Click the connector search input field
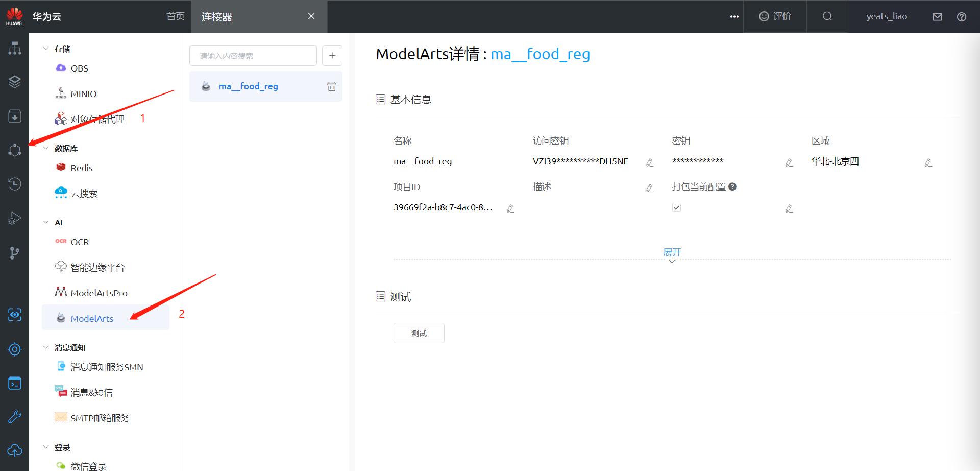The width and height of the screenshot is (980, 471). pos(253,56)
